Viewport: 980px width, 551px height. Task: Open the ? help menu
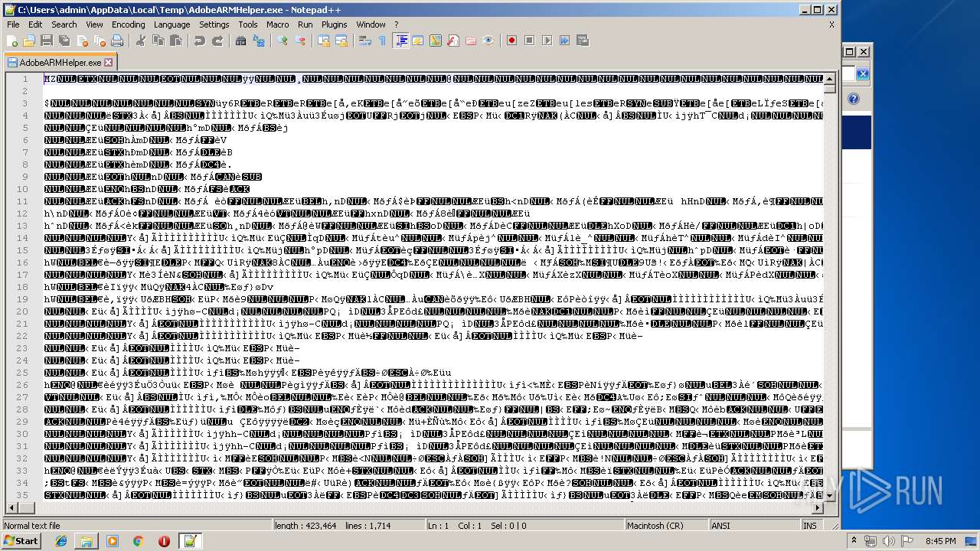[x=396, y=24]
